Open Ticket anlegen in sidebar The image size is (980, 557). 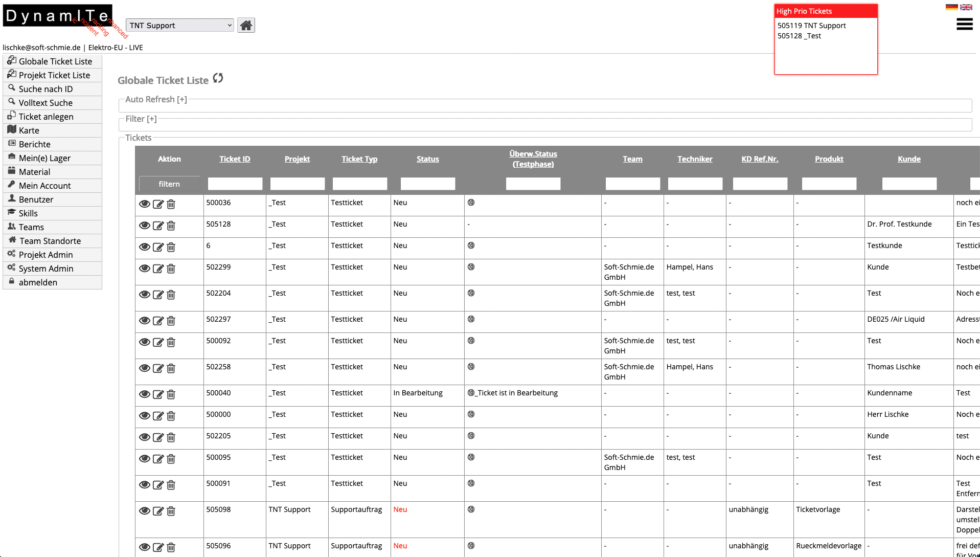pos(46,117)
